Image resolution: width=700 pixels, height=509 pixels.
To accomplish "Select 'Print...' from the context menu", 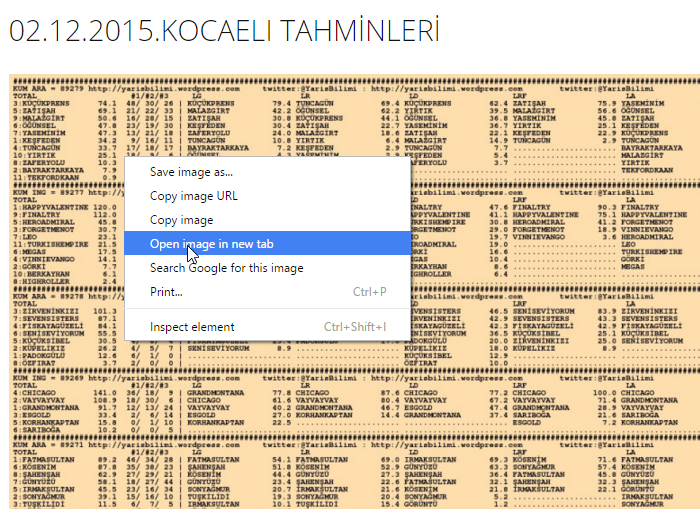I will 166,292.
